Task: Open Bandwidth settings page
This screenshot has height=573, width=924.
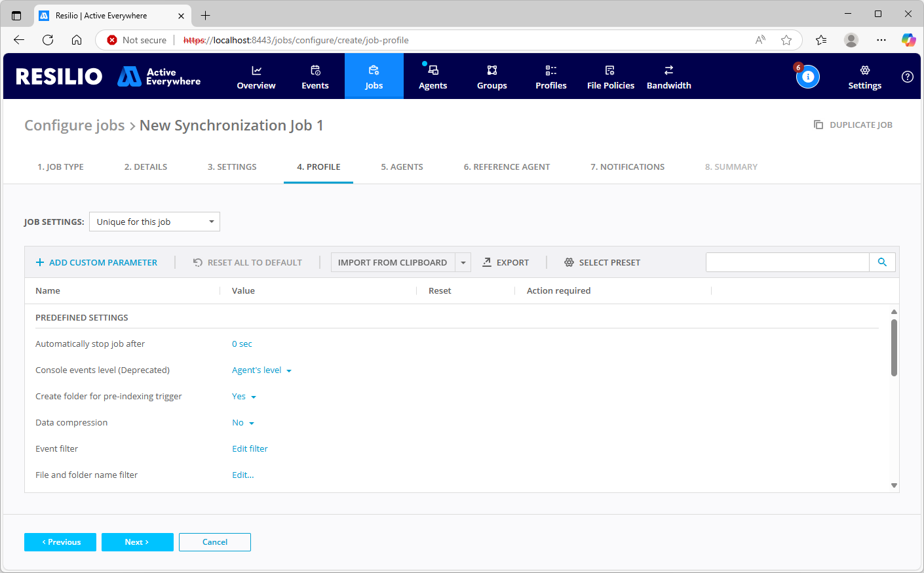Action: click(668, 77)
